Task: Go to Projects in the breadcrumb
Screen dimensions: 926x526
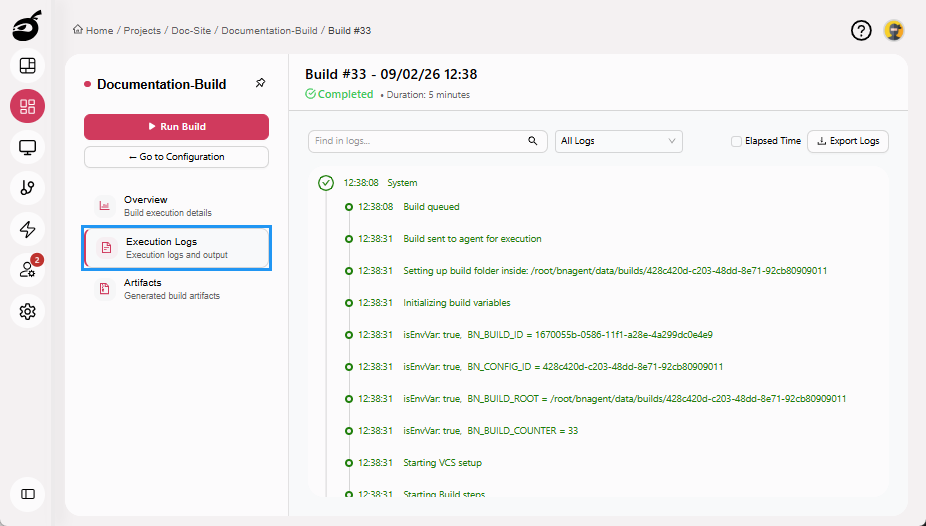Action: (142, 31)
